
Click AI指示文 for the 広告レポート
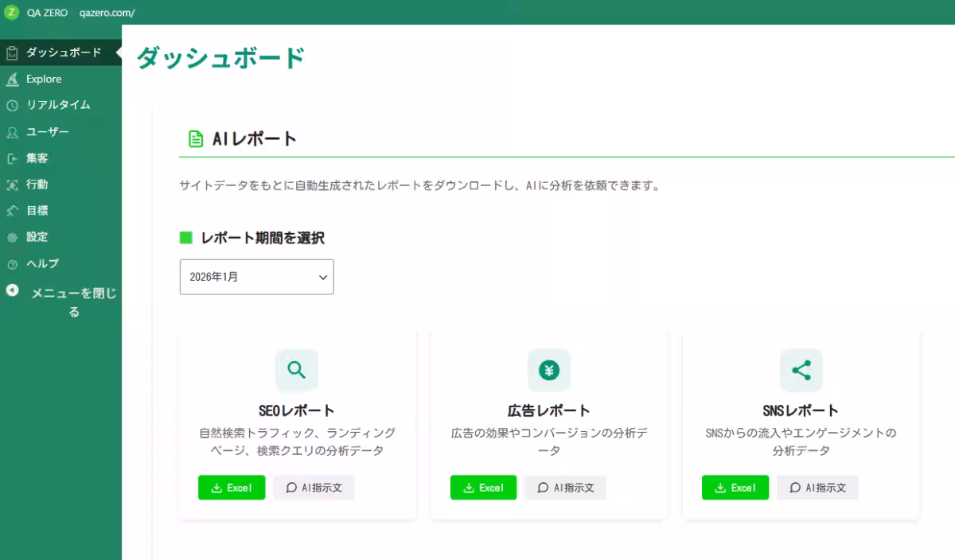565,488
